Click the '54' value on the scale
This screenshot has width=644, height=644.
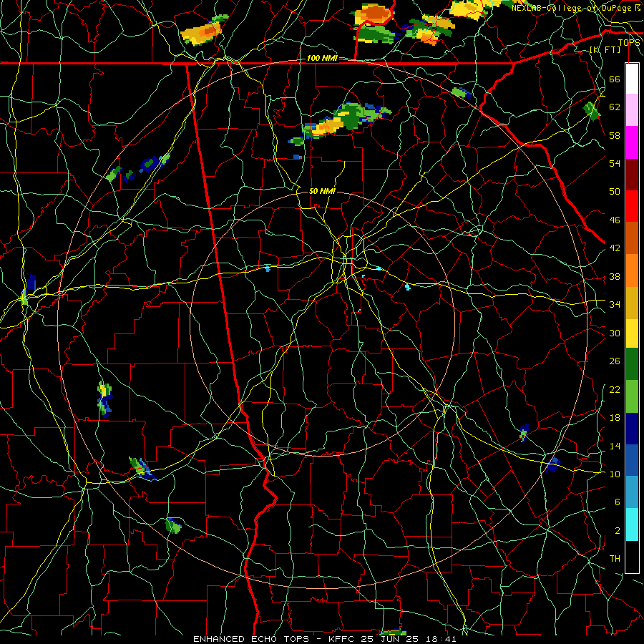click(x=615, y=163)
